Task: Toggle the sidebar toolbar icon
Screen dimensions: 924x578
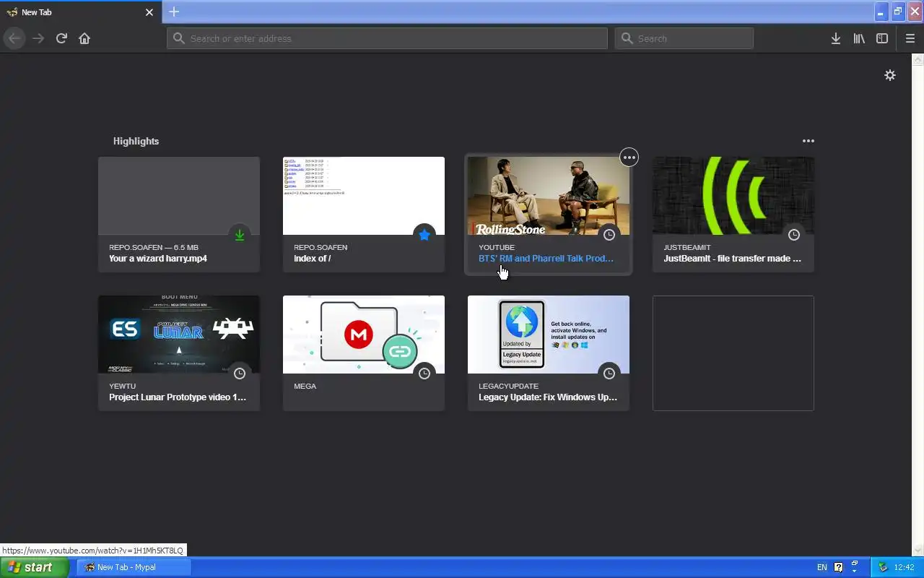Action: (882, 38)
